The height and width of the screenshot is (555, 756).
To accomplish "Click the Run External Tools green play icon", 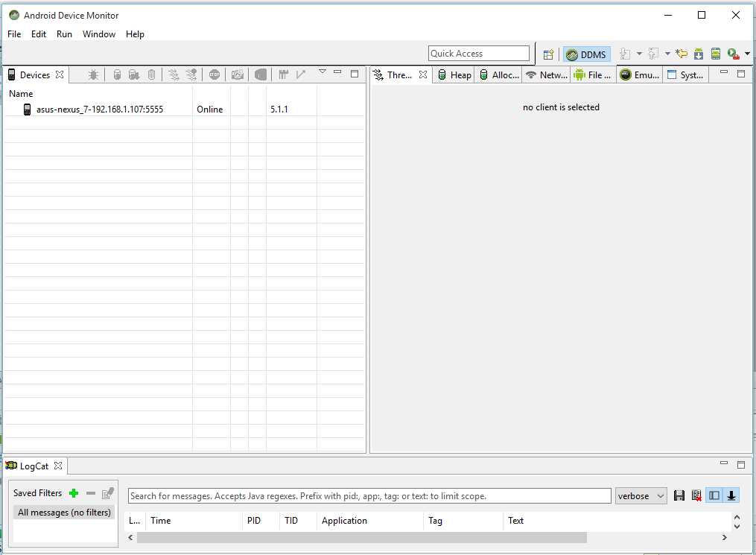I will (x=734, y=54).
